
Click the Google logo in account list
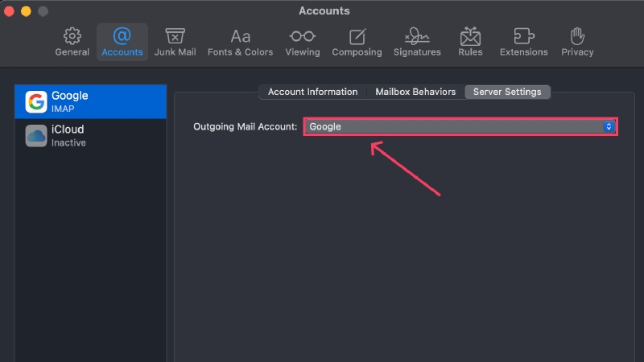pyautogui.click(x=36, y=102)
